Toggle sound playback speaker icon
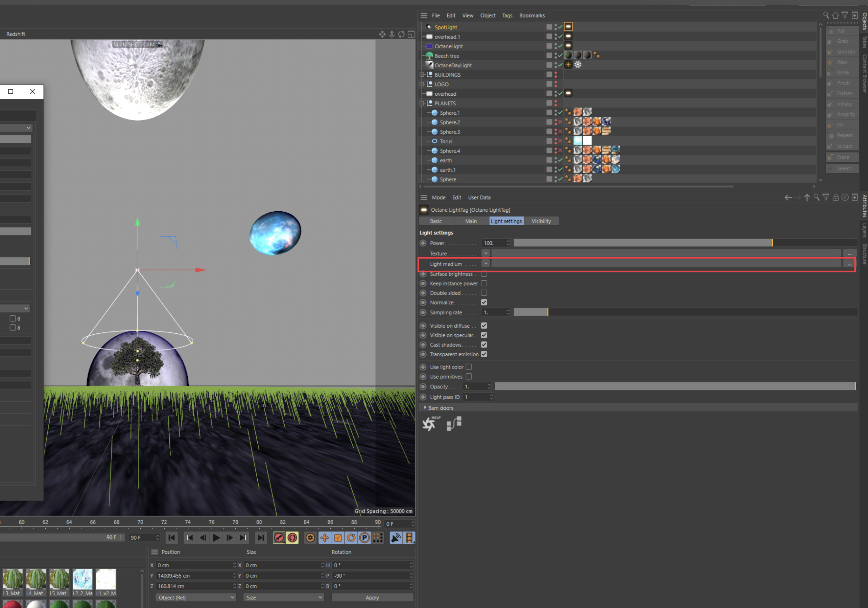The height and width of the screenshot is (608, 868). click(x=396, y=538)
